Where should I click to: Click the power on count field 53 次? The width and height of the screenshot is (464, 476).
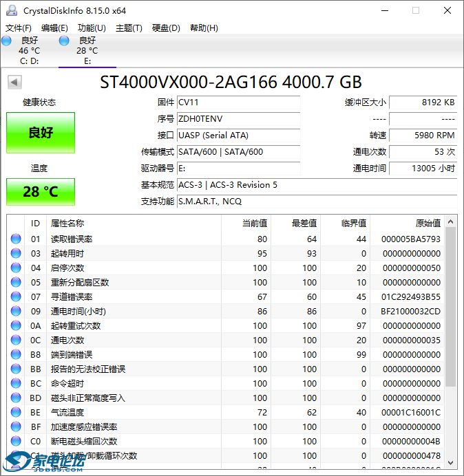tap(423, 152)
